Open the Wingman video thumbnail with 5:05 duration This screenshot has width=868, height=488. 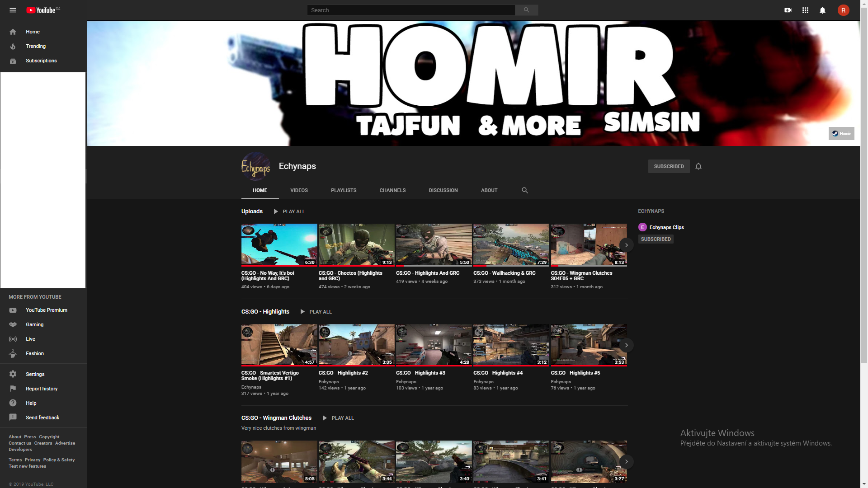point(279,462)
